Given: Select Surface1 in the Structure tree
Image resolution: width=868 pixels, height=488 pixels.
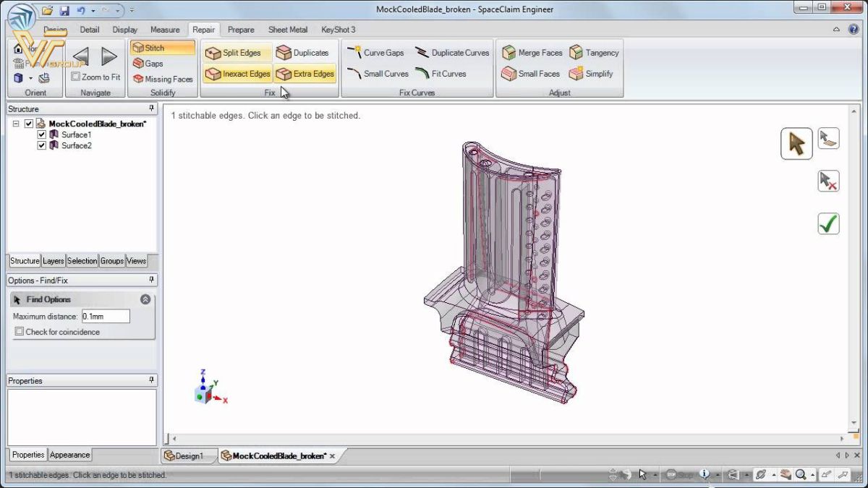Looking at the screenshot, I should coord(76,134).
